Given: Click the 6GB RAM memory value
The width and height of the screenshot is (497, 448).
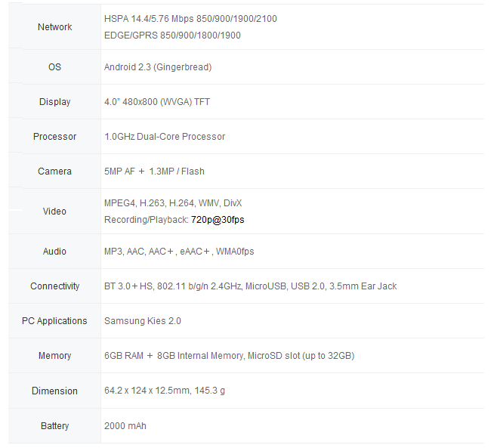Looking at the screenshot, I should pyautogui.click(x=229, y=356).
